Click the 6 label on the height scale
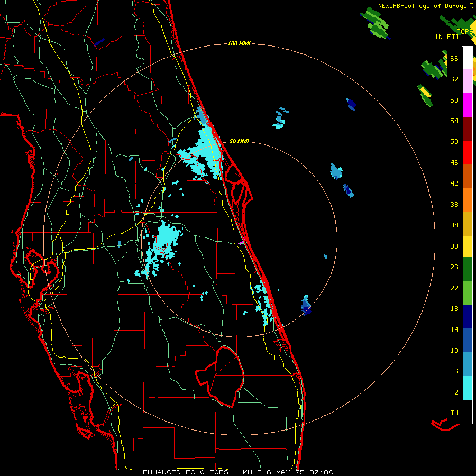This screenshot has height=476, width=476. point(456,371)
